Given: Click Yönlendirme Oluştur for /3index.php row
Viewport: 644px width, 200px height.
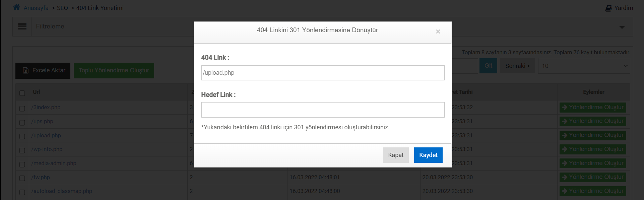Looking at the screenshot, I should (x=593, y=108).
